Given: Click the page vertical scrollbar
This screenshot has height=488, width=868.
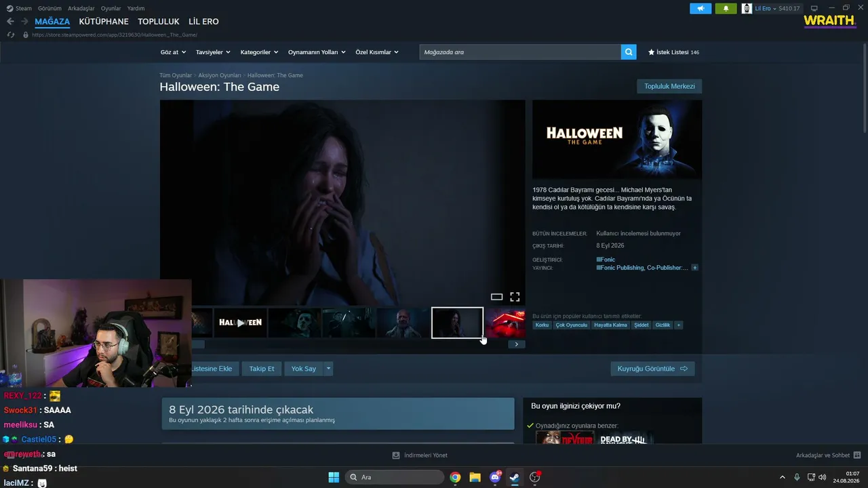Looking at the screenshot, I should pyautogui.click(x=865, y=88).
